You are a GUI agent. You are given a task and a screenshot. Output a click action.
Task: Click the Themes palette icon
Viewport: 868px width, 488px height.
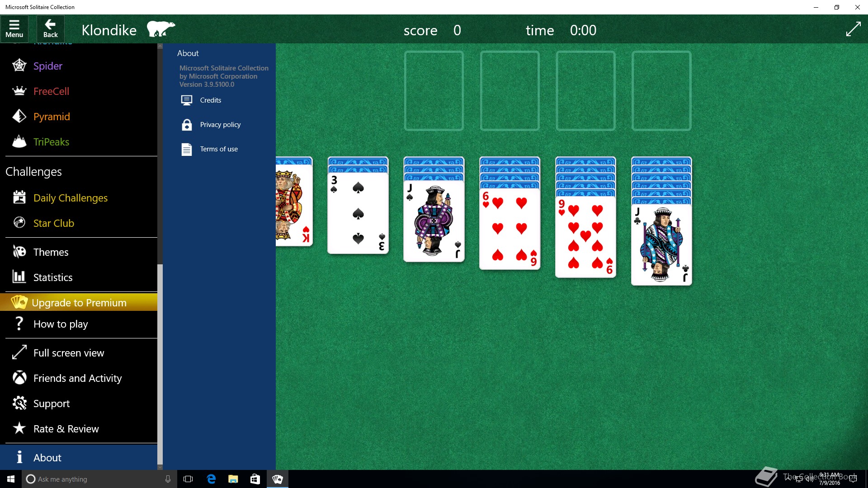pyautogui.click(x=19, y=252)
